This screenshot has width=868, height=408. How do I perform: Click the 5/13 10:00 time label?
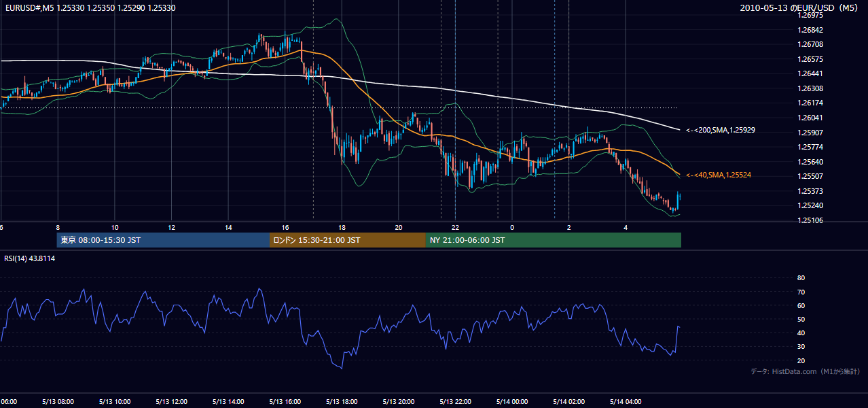[x=115, y=401]
